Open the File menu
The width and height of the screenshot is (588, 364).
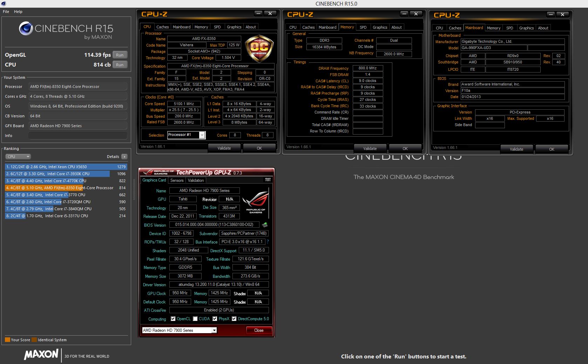coord(6,12)
